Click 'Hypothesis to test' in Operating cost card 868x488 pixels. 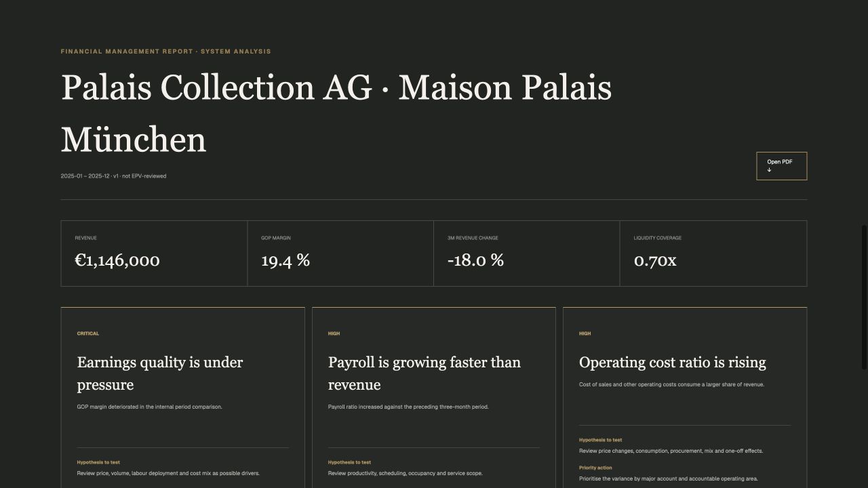[600, 440]
